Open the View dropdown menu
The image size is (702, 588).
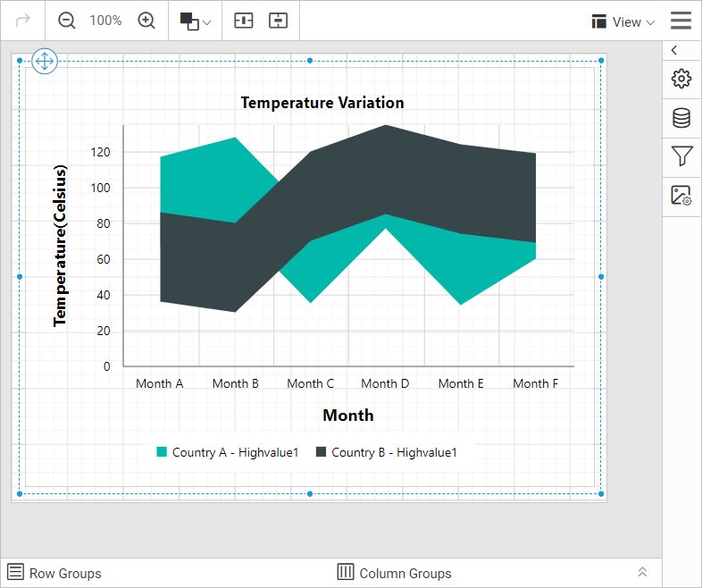click(x=623, y=21)
